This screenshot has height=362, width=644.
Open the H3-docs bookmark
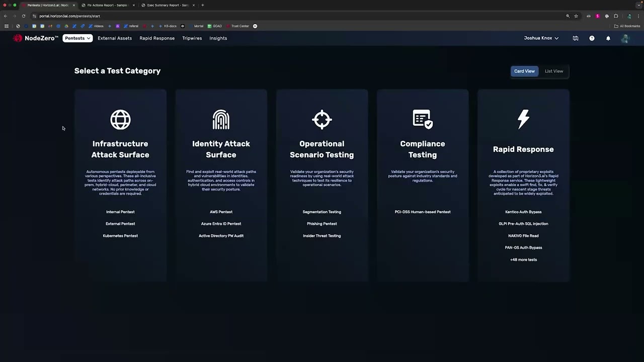point(168,26)
